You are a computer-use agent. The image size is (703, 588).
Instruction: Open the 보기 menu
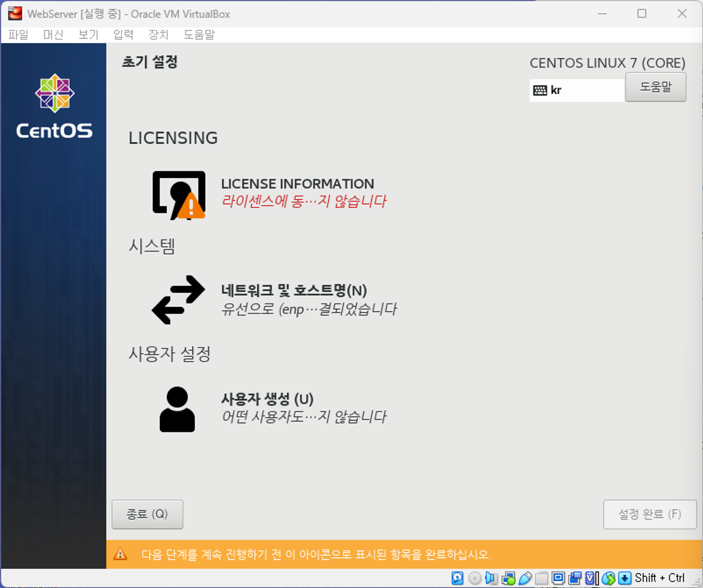[x=88, y=35]
